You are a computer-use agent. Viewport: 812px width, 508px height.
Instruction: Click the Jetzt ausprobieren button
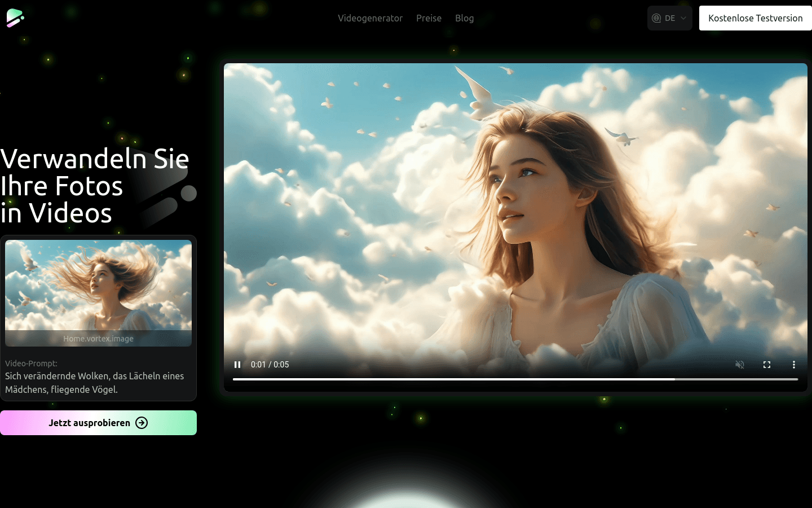click(98, 423)
